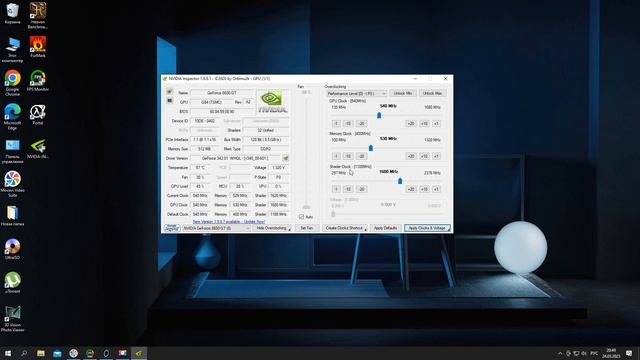Click the Shader Clock slider handle
The width and height of the screenshot is (640, 360).
(400, 181)
